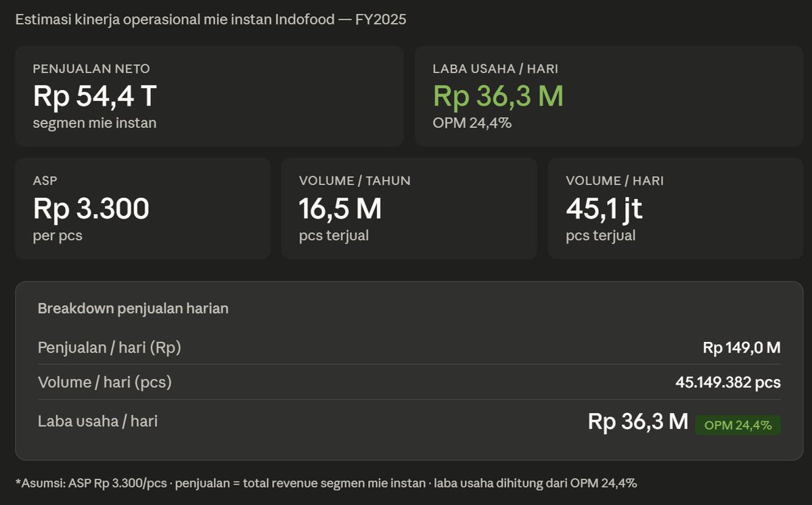Select the 'LABA USAHA / HARI' card label

coord(495,68)
